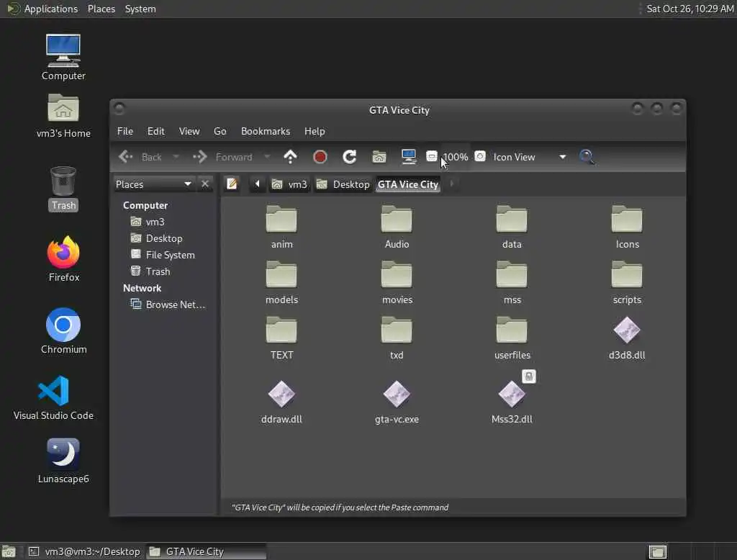Image resolution: width=737 pixels, height=560 pixels.
Task: Select the TEXT folder
Action: (281, 338)
